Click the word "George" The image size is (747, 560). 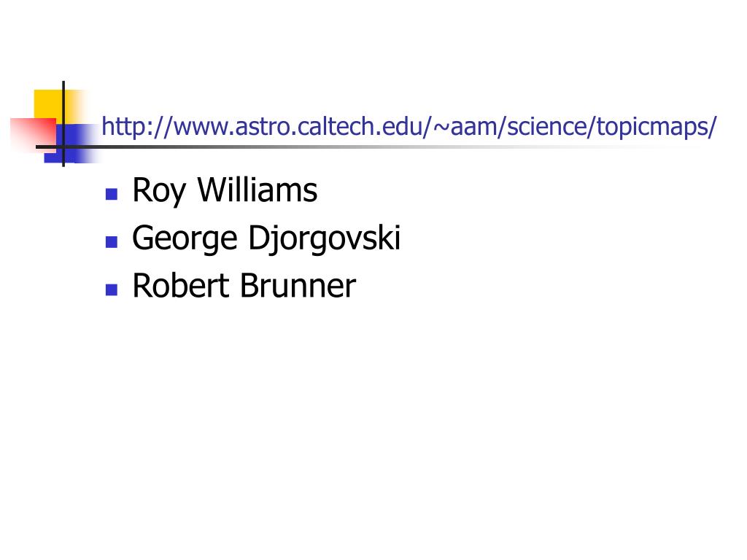tap(185, 239)
